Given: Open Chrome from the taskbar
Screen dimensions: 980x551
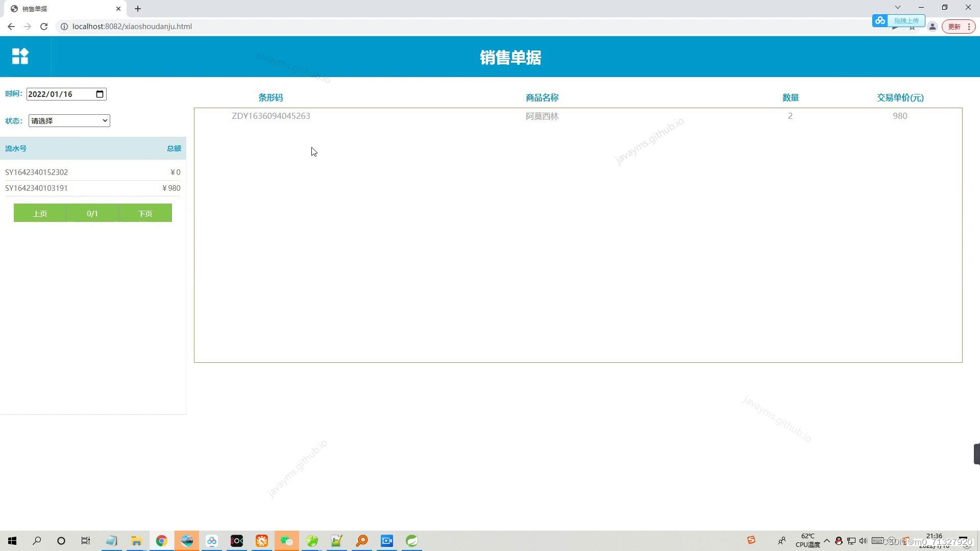Looking at the screenshot, I should pyautogui.click(x=161, y=541).
